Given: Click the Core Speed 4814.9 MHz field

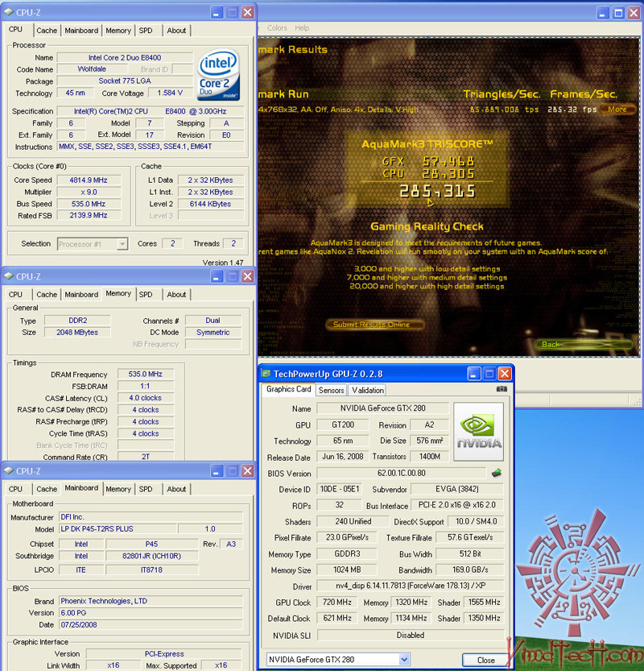Looking at the screenshot, I should tap(89, 180).
